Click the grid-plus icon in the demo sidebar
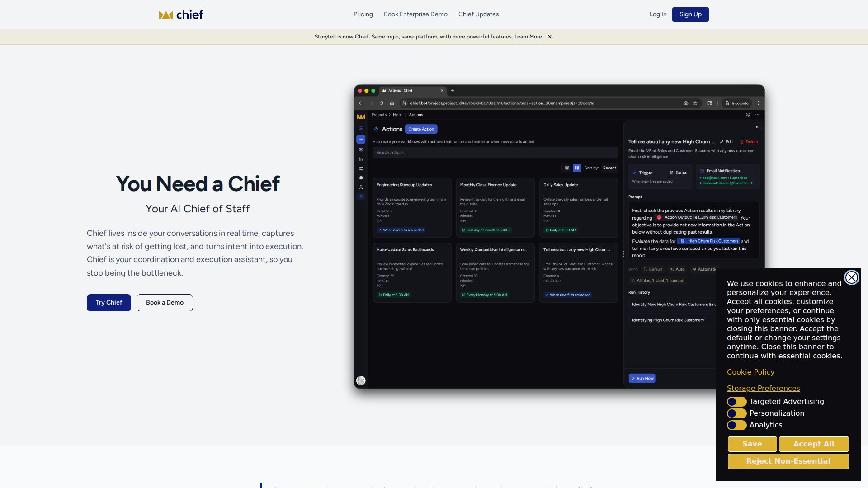The image size is (868, 488). 361,169
